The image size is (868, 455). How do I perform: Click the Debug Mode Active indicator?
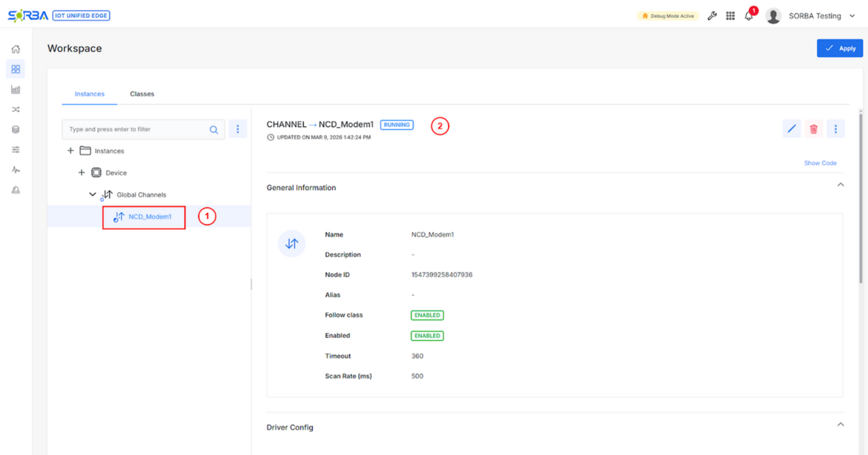click(x=668, y=16)
